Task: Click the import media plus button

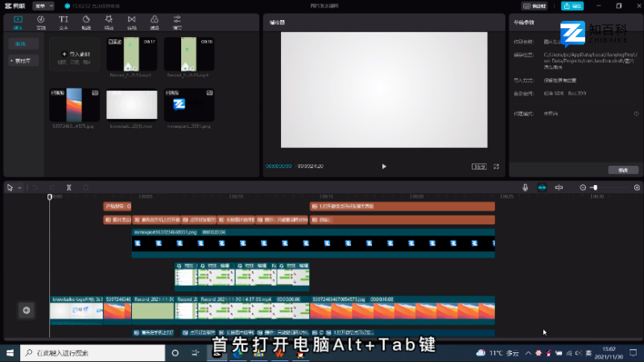Action: pyautogui.click(x=75, y=54)
